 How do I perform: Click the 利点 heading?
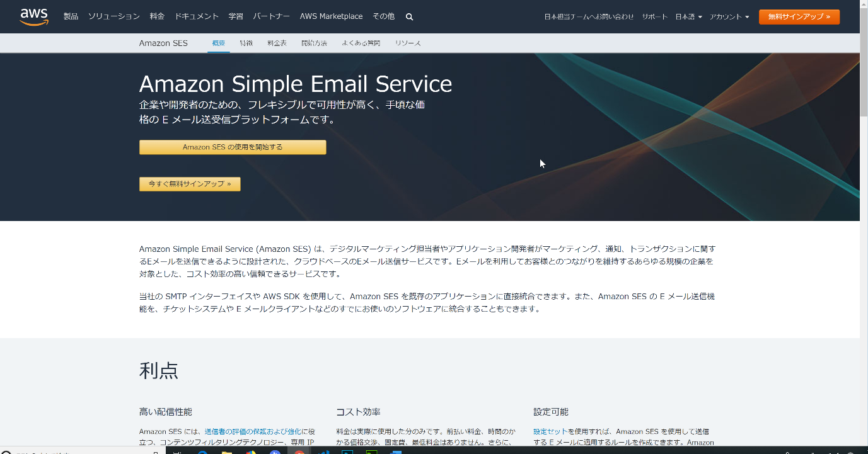pyautogui.click(x=159, y=371)
